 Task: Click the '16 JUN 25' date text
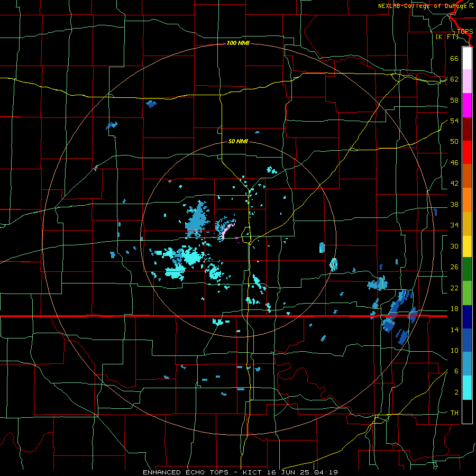pyautogui.click(x=288, y=472)
